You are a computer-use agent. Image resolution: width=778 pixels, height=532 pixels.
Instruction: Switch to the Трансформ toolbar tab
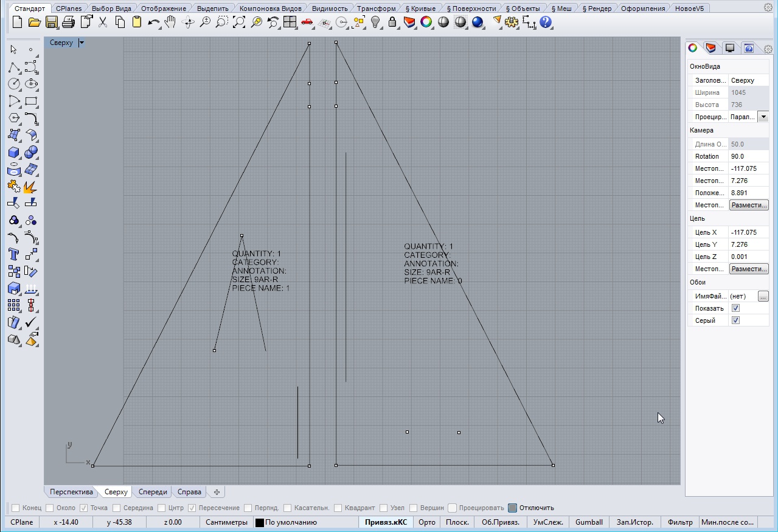point(377,9)
